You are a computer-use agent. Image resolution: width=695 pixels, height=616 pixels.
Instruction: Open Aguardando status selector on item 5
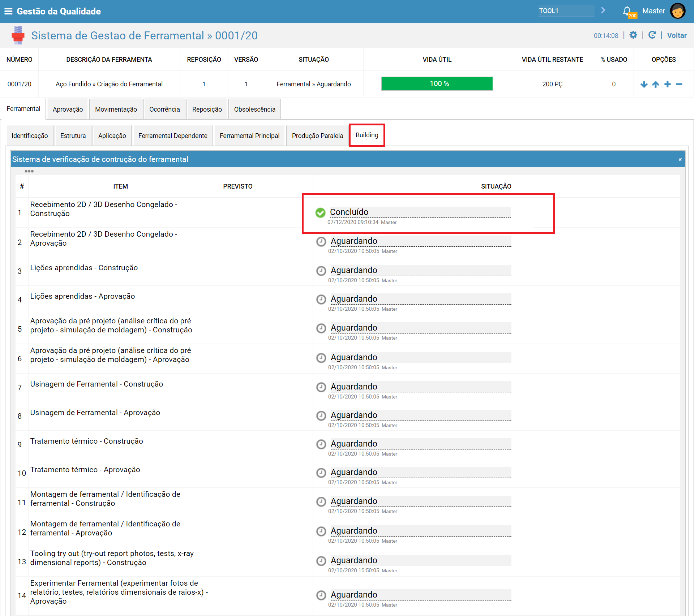(421, 328)
